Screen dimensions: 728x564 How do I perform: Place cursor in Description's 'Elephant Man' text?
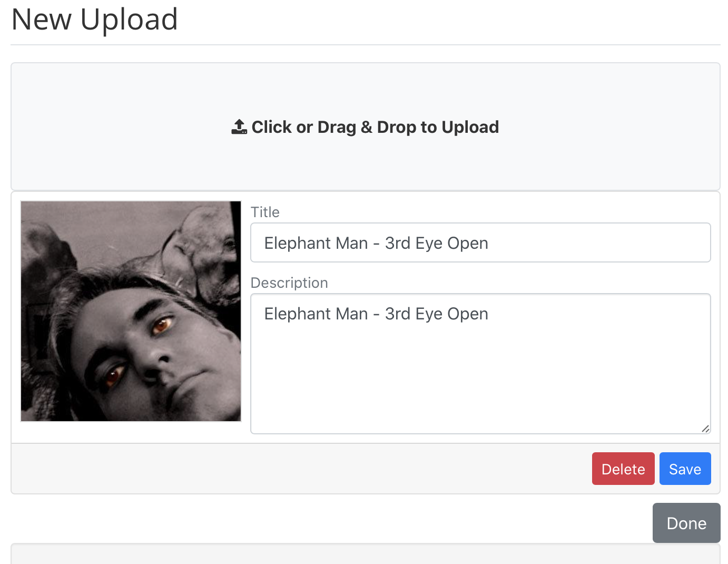tap(316, 314)
